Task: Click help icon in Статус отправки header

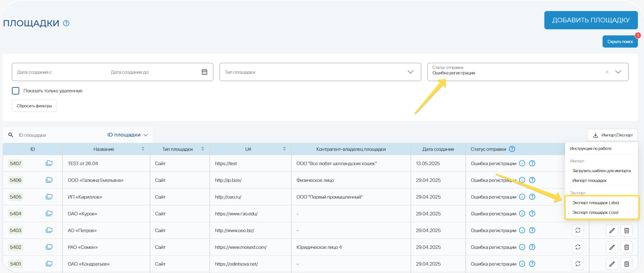Action: click(512, 149)
